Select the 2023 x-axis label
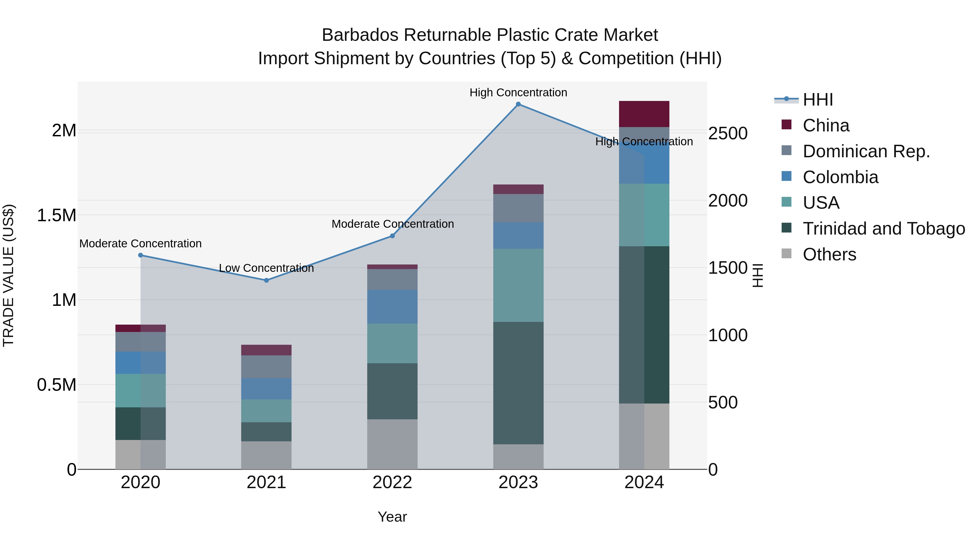This screenshot has width=980, height=551. 518,482
